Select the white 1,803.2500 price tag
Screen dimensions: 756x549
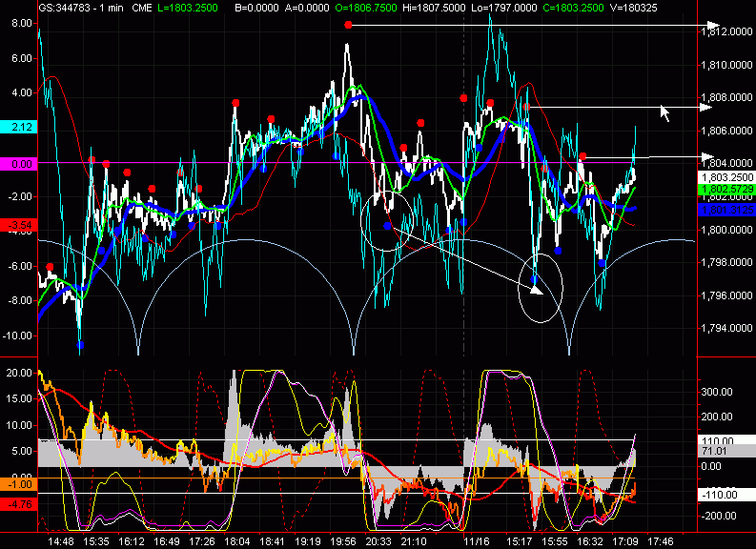tap(726, 177)
